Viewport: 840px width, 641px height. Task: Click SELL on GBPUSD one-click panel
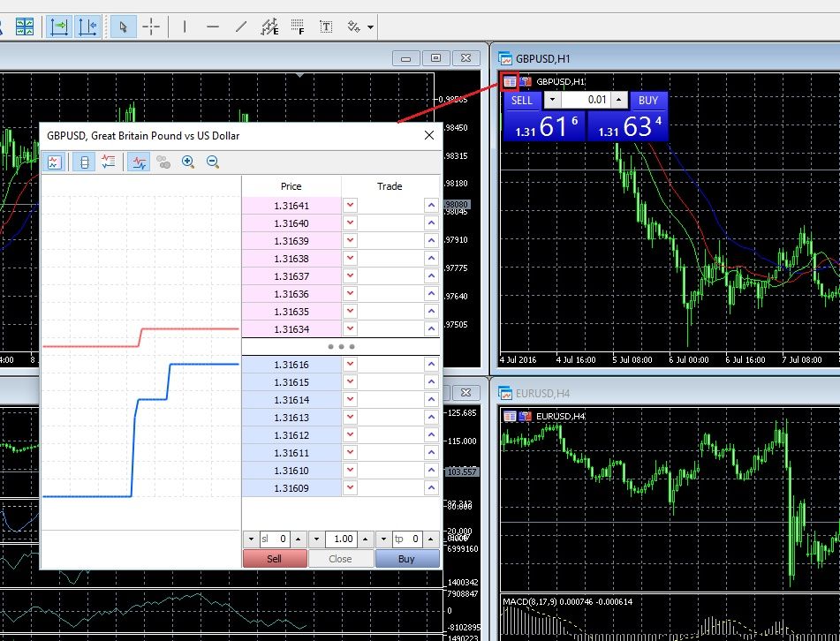coord(522,100)
